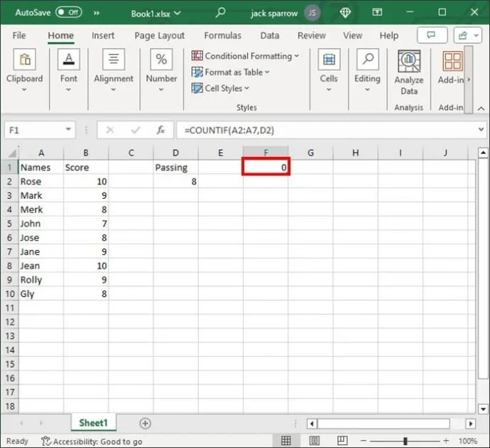
Task: Toggle the AutoSave switch
Action: click(x=68, y=13)
